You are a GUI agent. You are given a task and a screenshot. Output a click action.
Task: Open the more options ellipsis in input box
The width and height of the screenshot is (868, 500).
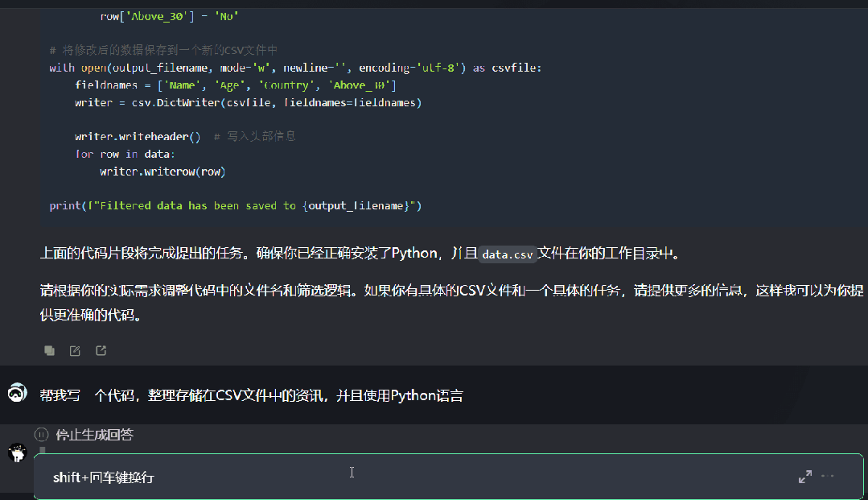(828, 476)
